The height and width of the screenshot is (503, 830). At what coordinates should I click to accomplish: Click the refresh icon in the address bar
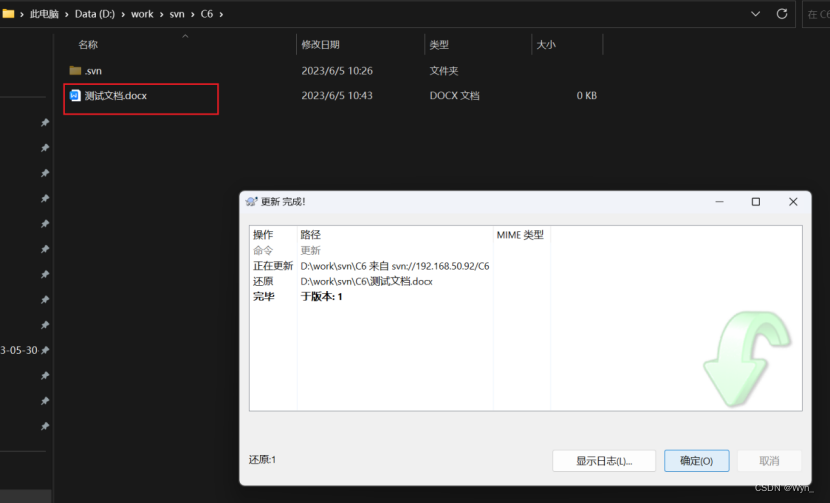click(x=782, y=14)
